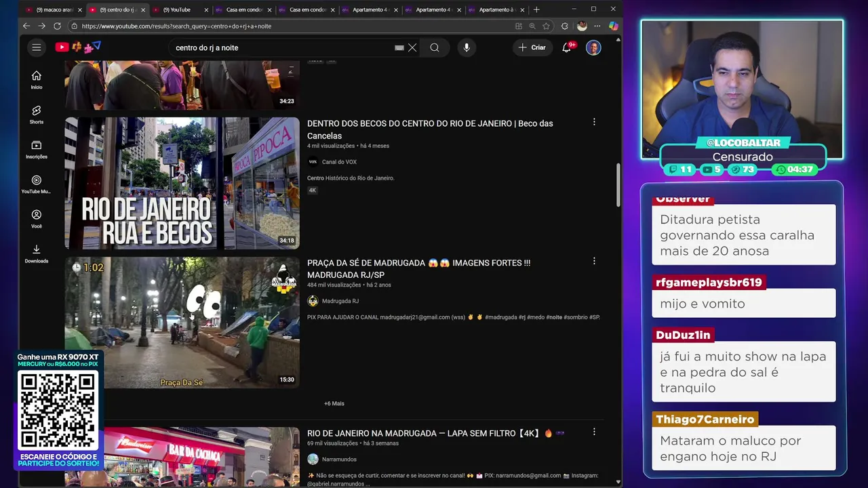Viewport: 868px width, 488px height.
Task: Click the YouTube search input field
Action: click(x=281, y=47)
